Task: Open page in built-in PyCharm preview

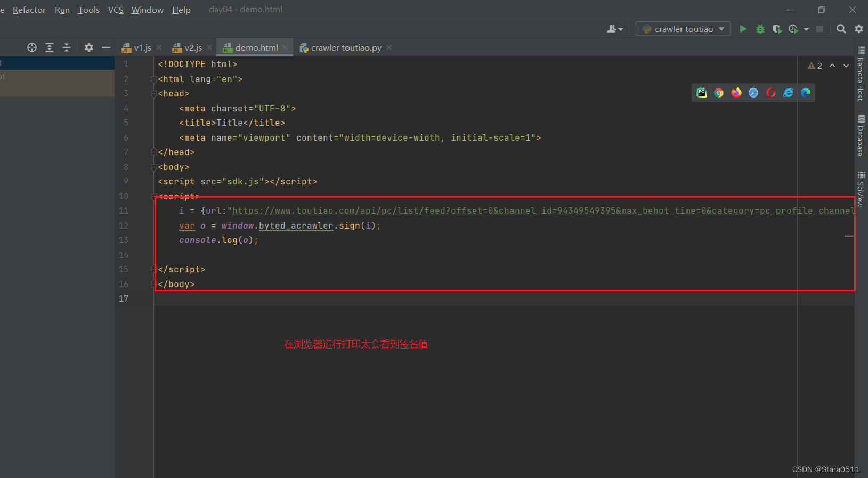Action: click(x=702, y=93)
